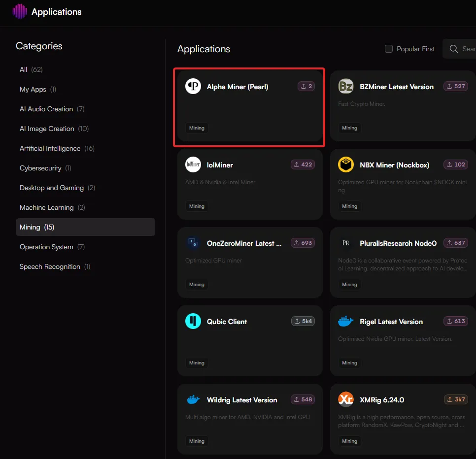
Task: Select the Machine Learning category
Action: 85,207
